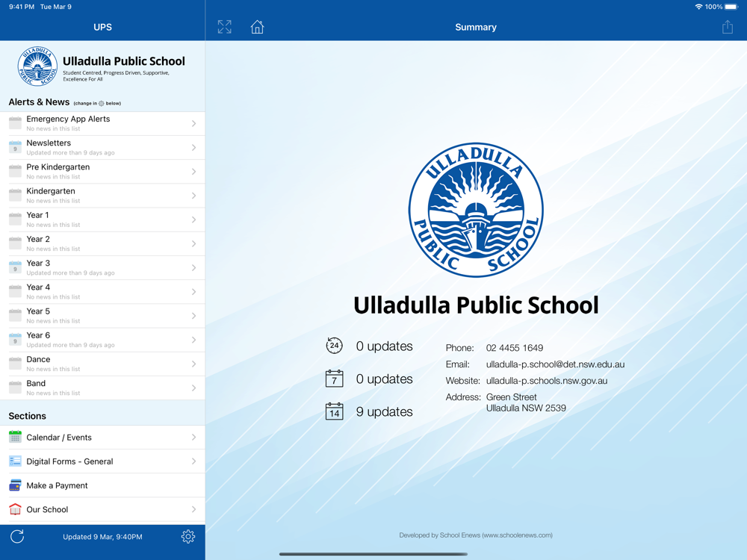
Task: Open Make a Payment section
Action: (102, 485)
